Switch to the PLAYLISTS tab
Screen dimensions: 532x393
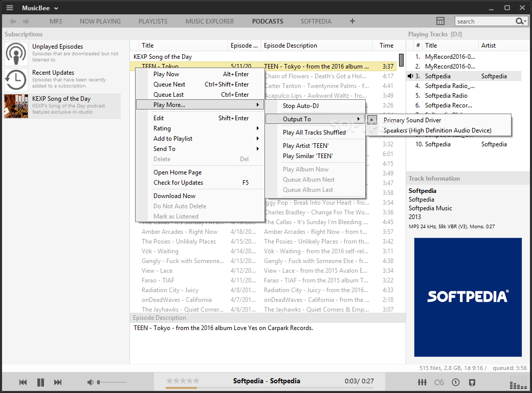point(152,21)
